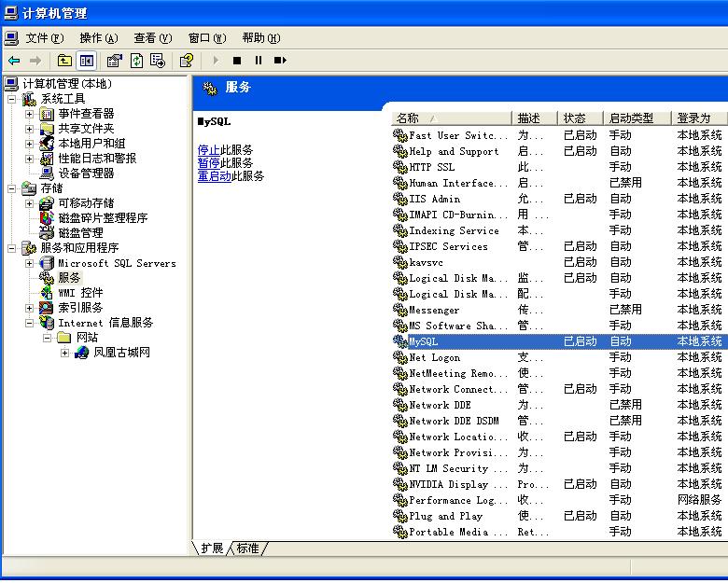Viewport: 728px width, 583px height.
Task: Open the Help toolbar icon
Action: pos(187,61)
